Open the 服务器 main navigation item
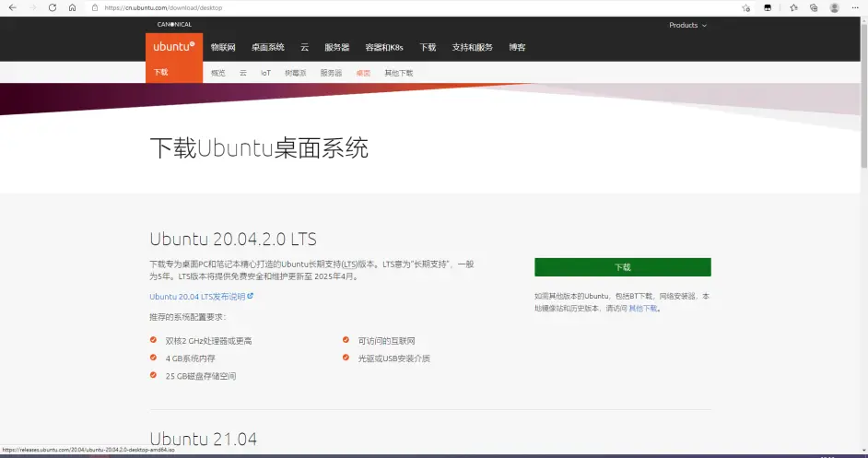 pos(337,47)
